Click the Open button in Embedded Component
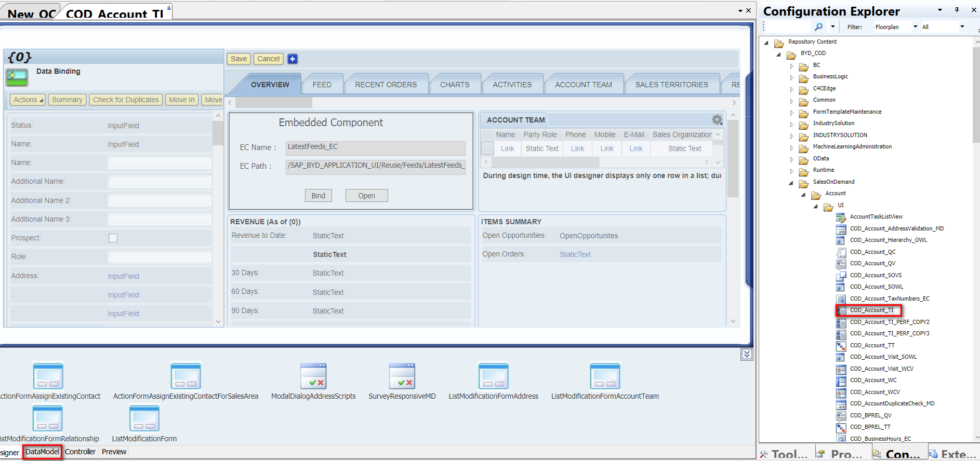The height and width of the screenshot is (461, 980). coord(367,196)
